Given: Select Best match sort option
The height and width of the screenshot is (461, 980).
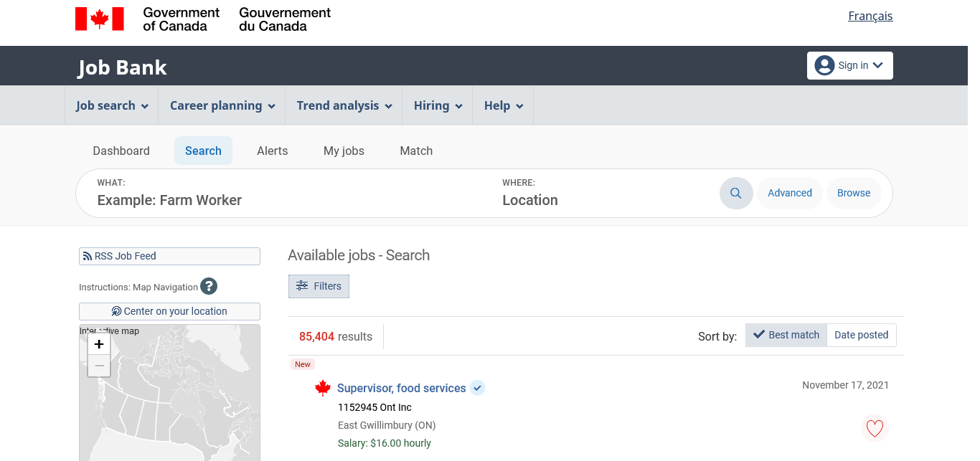Looking at the screenshot, I should click(786, 335).
